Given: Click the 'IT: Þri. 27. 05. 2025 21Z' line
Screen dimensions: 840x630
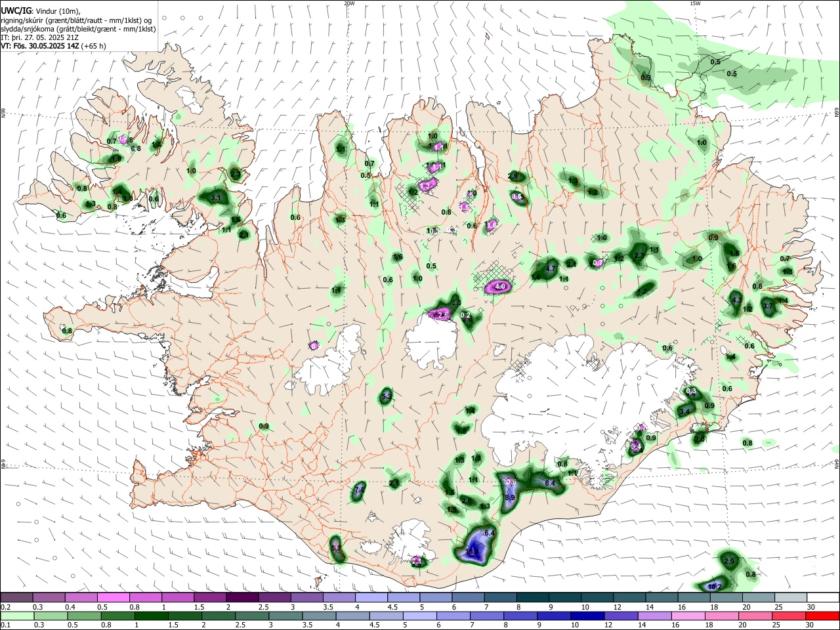Looking at the screenshot, I should pyautogui.click(x=39, y=37).
